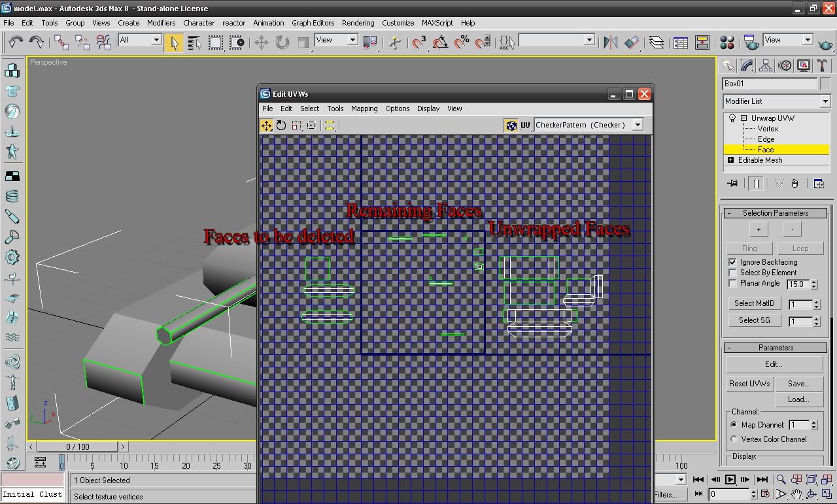Screen dimensions: 837x504
Task: Open the MAXScript menu
Action: [x=437, y=23]
